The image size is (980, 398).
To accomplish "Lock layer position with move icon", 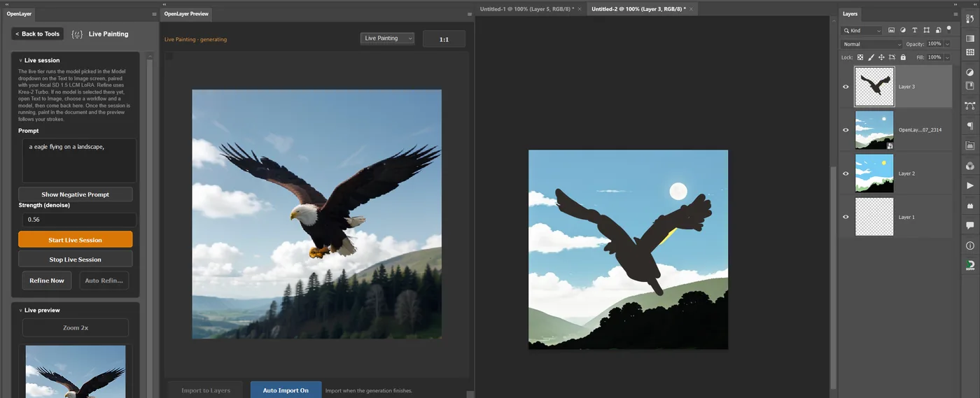I will click(x=881, y=57).
